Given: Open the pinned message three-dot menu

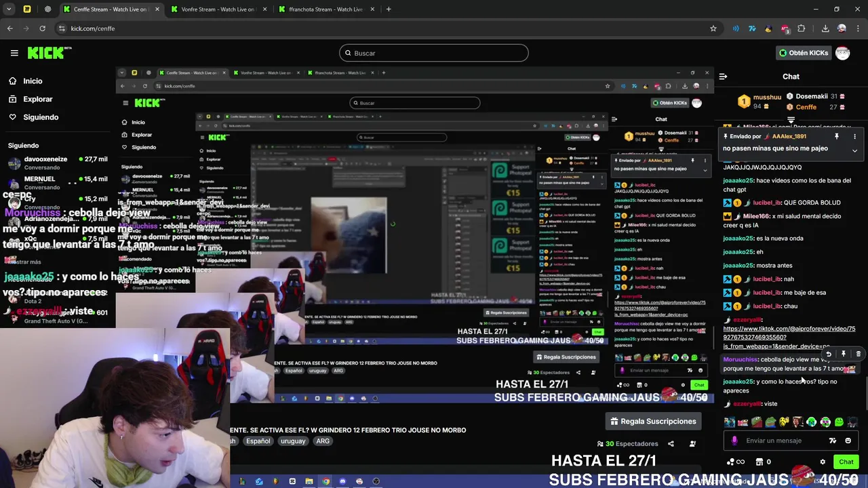Looking at the screenshot, I should 854,136.
